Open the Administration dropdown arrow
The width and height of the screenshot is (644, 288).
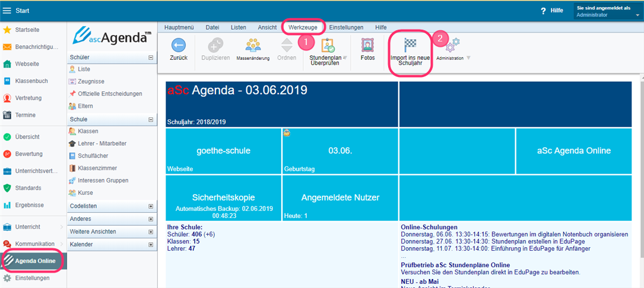pos(468,58)
